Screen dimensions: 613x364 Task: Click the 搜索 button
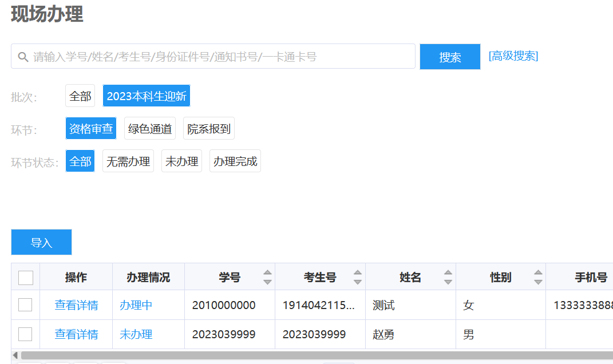tap(450, 57)
